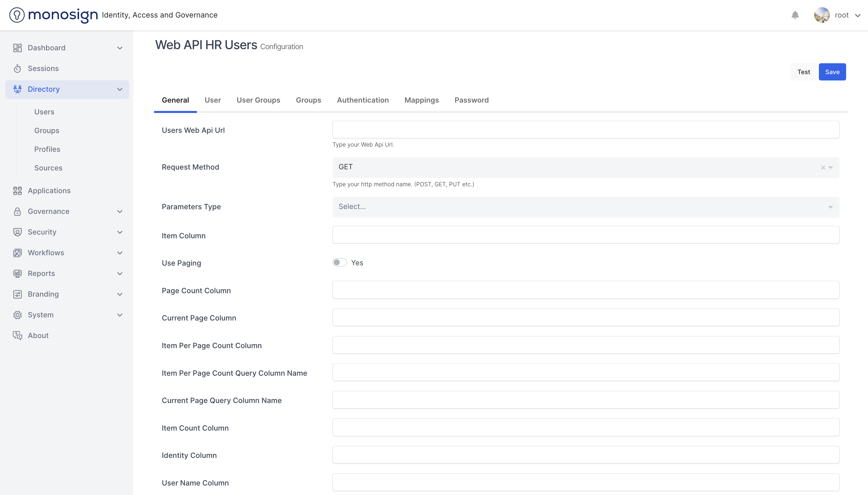Click the System gear icon
Viewport: 868px width, 495px height.
(x=17, y=315)
